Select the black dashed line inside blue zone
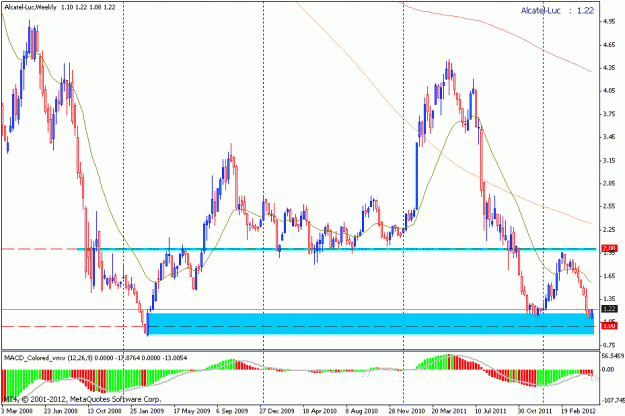This screenshot has height=416, width=625. pyautogui.click(x=371, y=326)
